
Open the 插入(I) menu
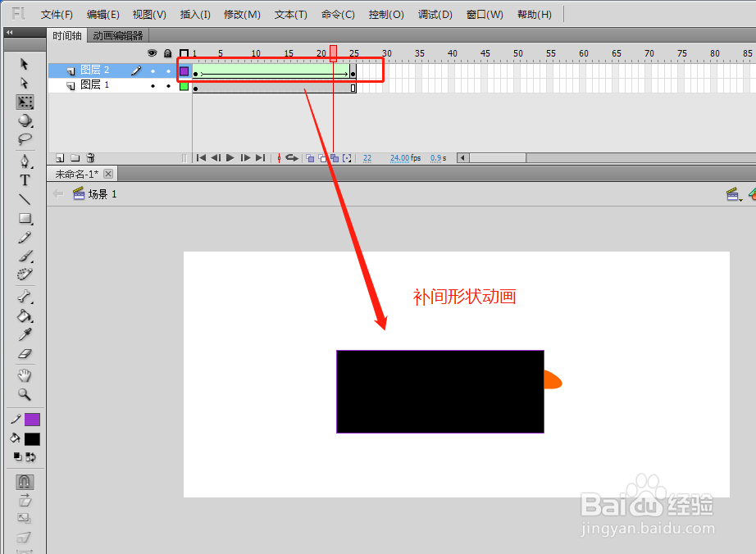tap(195, 15)
